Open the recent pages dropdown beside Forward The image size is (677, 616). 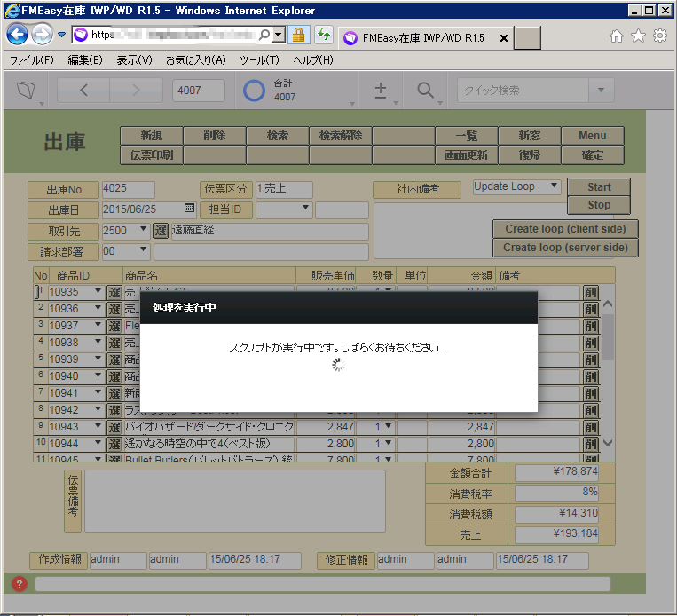(62, 35)
